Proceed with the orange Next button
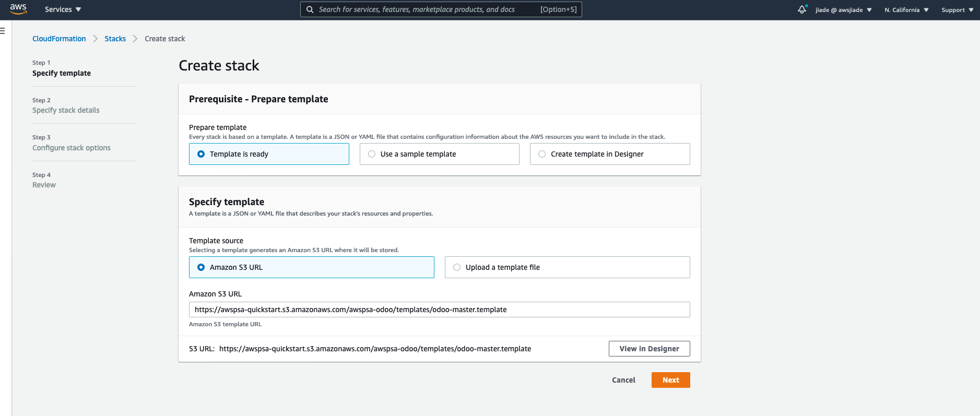The height and width of the screenshot is (416, 980). pyautogui.click(x=670, y=380)
